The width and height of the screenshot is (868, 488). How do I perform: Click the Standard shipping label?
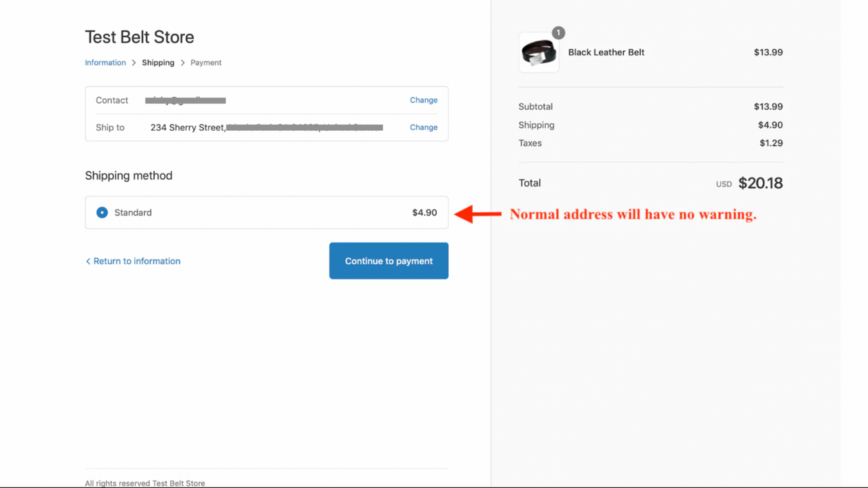[133, 213]
